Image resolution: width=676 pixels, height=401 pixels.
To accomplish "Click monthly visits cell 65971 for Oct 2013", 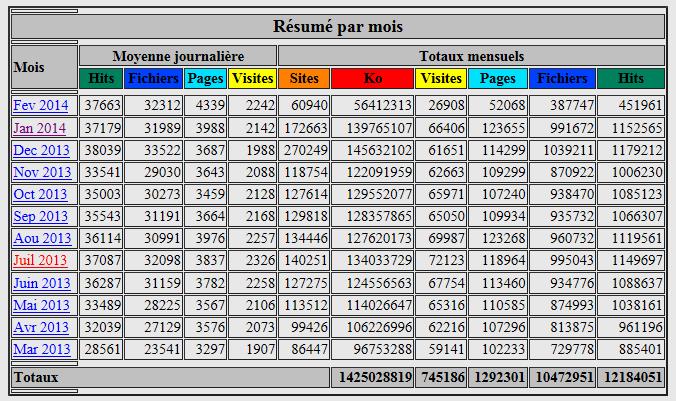I will tap(441, 194).
